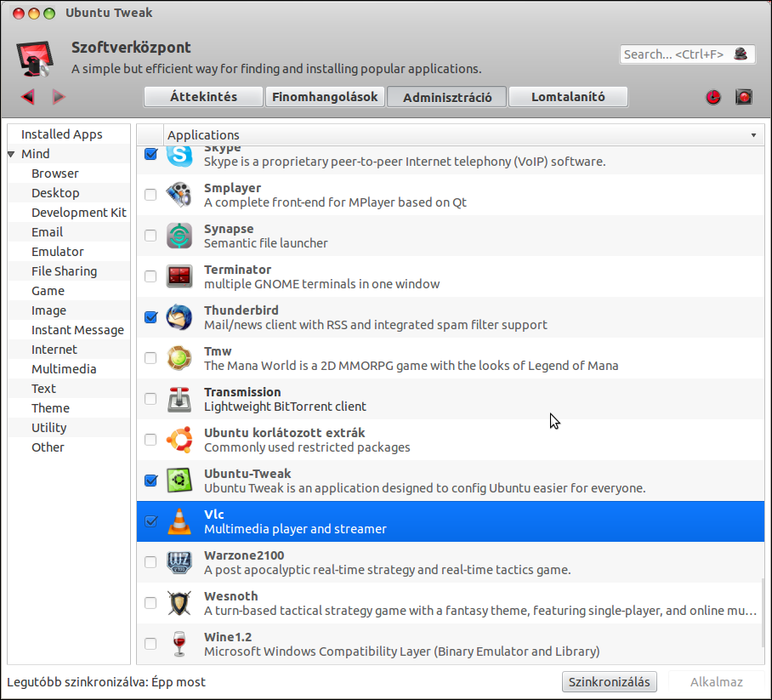Screen dimensions: 772x700
Task: Click the Transmission torrent icon
Action: point(179,399)
